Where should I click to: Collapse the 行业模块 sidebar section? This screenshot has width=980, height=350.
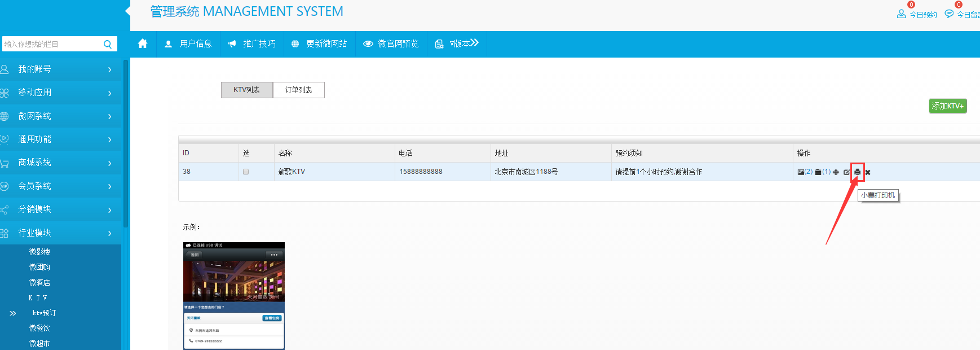click(x=56, y=233)
